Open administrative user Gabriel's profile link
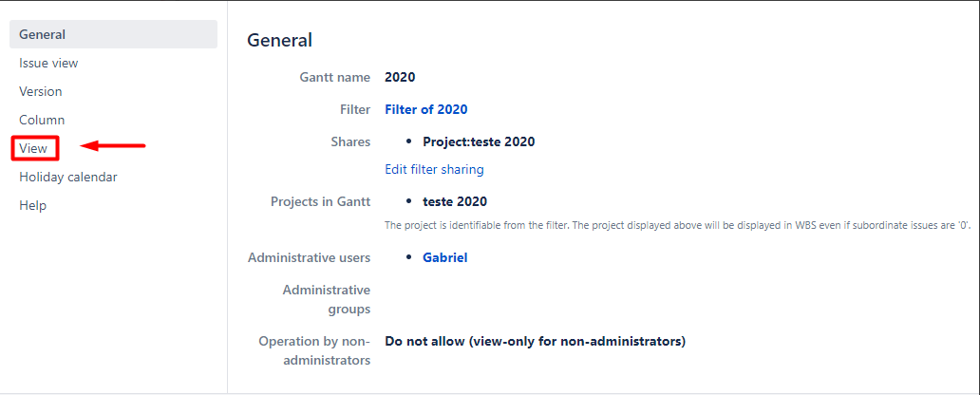This screenshot has width=980, height=395. [445, 257]
